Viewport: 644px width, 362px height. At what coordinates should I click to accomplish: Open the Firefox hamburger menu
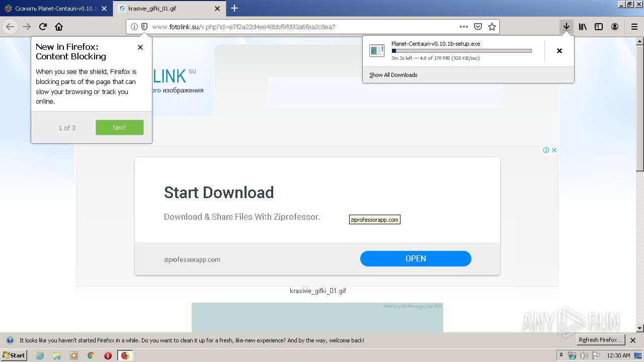[x=634, y=27]
